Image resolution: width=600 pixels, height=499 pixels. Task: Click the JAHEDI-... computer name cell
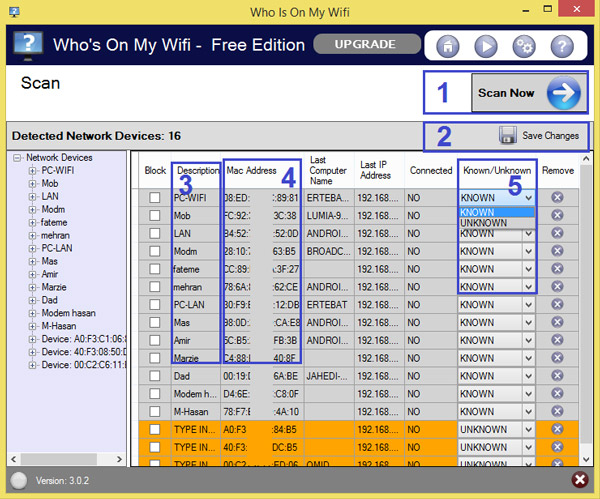(x=329, y=376)
